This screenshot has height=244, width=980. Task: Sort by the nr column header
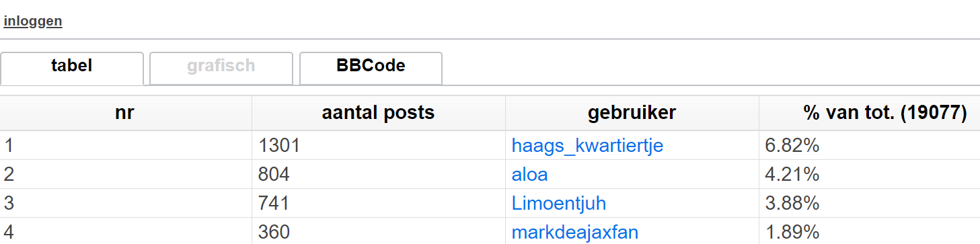(x=126, y=113)
